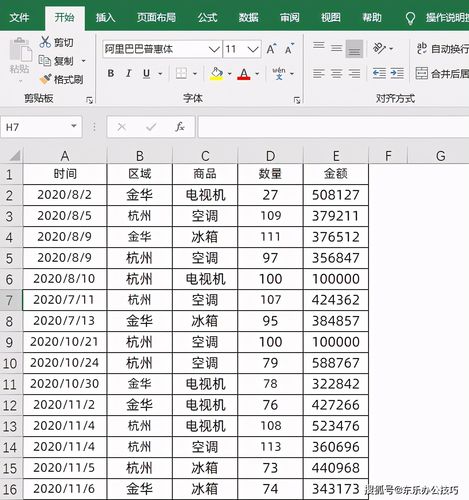Screen dimensions: 469x500
Task: Click the Borders icon
Action: tap(181, 73)
